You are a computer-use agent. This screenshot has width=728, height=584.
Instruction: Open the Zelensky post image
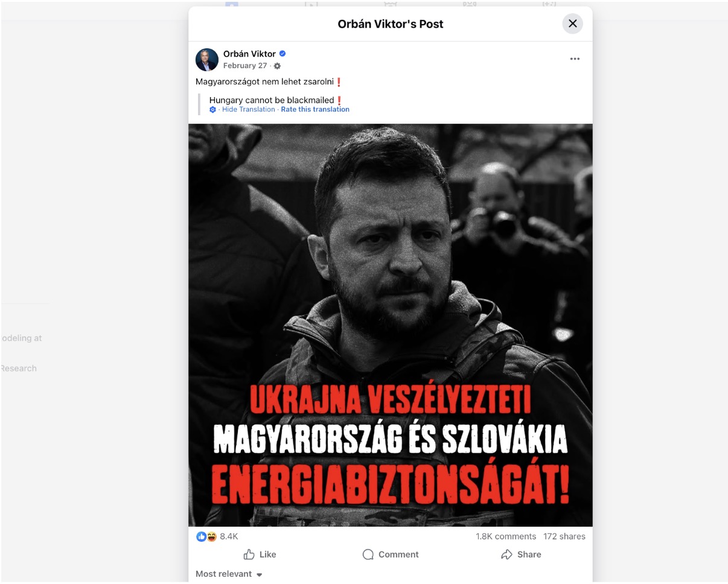tap(391, 325)
